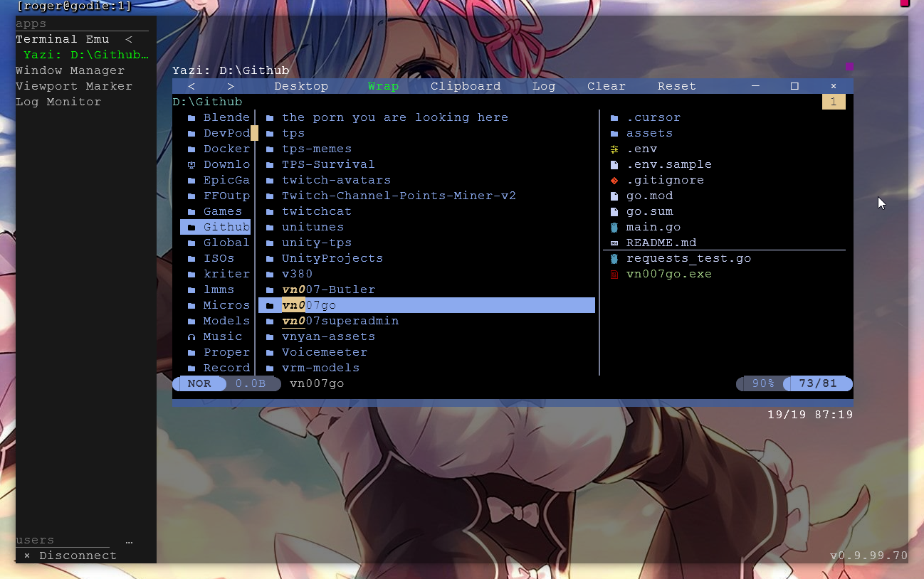The width and height of the screenshot is (924, 579).
Task: Select the Yazi: D:\Github… sidebar entry
Action: click(86, 55)
